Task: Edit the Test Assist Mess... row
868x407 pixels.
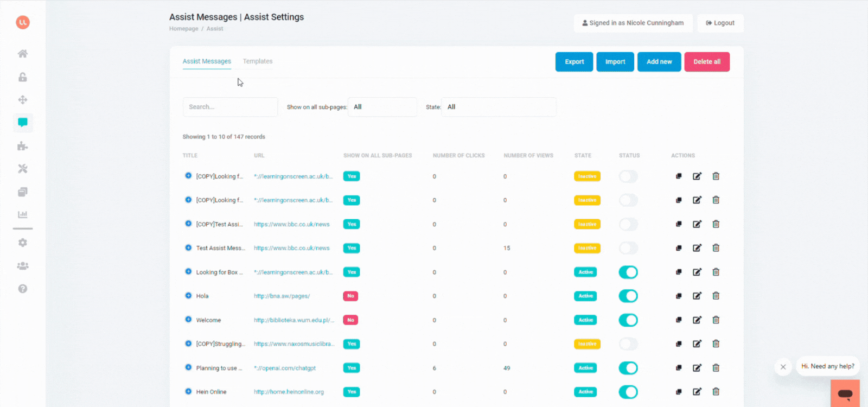Action: click(x=697, y=248)
